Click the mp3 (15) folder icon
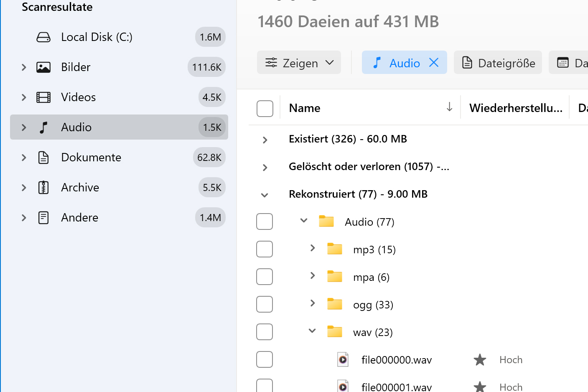588x392 pixels. click(x=335, y=249)
